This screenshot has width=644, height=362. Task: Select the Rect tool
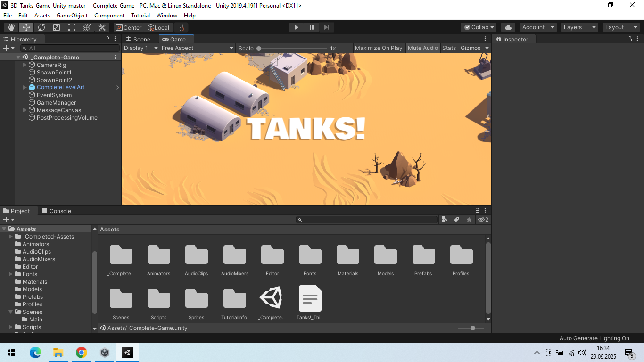72,27
